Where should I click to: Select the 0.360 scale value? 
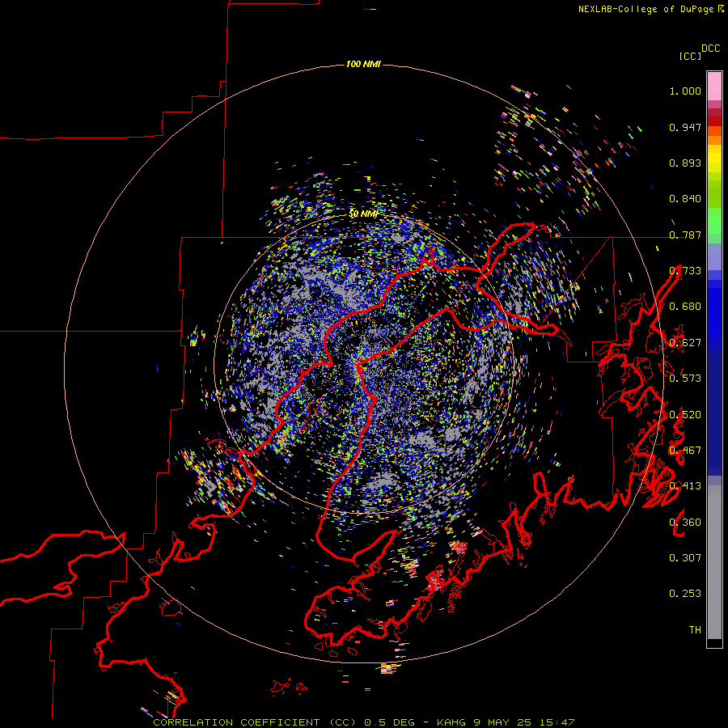click(x=685, y=523)
